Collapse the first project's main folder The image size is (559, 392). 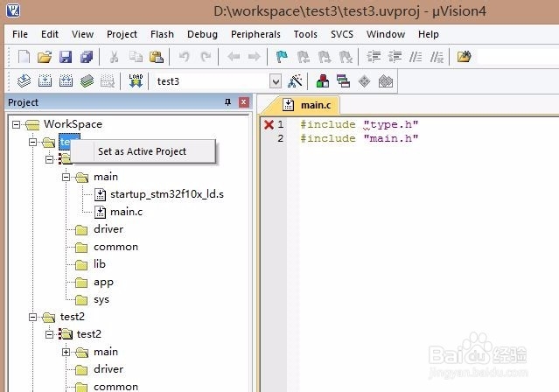pyautogui.click(x=66, y=177)
